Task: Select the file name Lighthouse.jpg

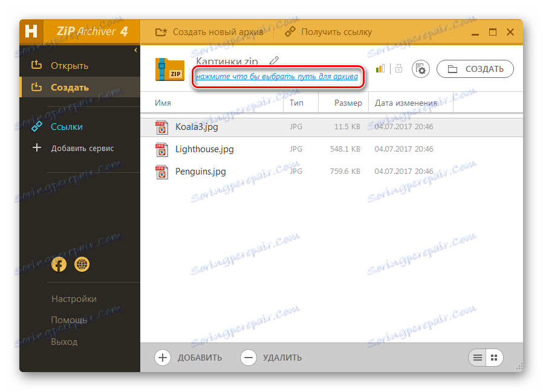Action: [x=204, y=149]
